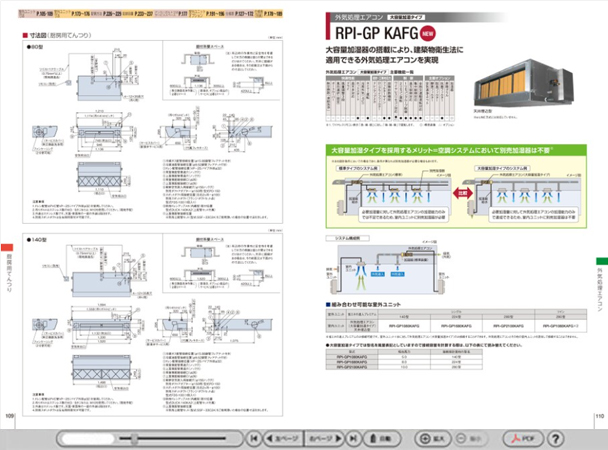Viewport: 608px width, 450px height.
Task: Open index link P.178~189
Action: pyautogui.click(x=269, y=14)
